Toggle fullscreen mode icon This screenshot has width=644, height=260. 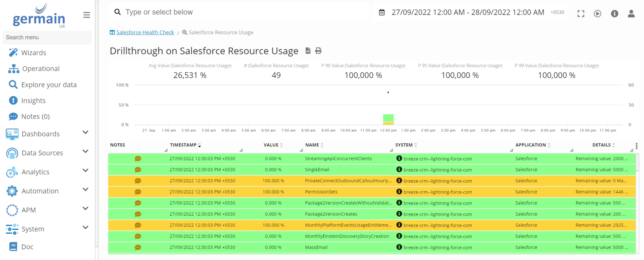coord(581,13)
